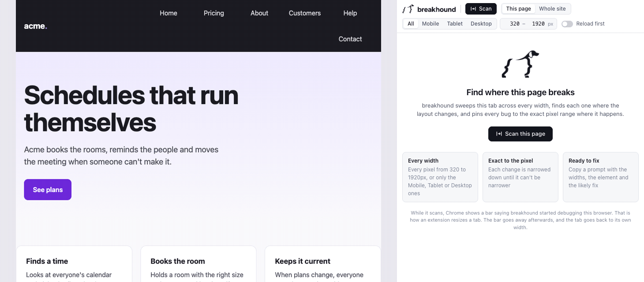Open Help in the acme navigation
644x282 pixels.
[x=350, y=13]
